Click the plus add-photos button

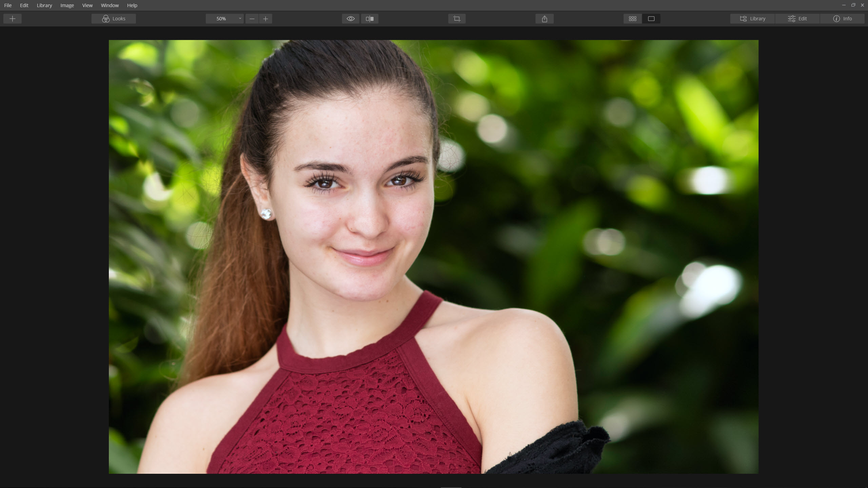tap(13, 19)
